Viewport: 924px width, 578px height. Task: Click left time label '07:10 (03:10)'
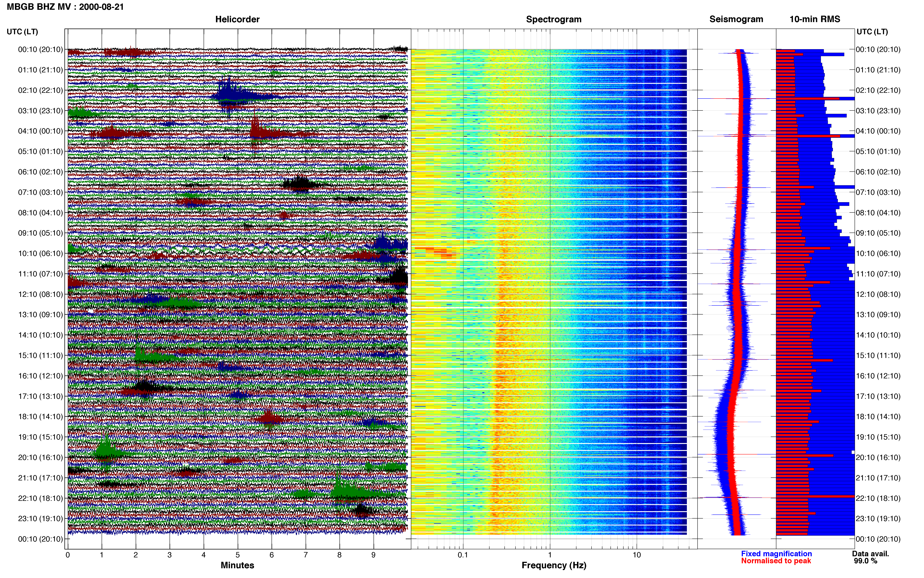[x=41, y=192]
